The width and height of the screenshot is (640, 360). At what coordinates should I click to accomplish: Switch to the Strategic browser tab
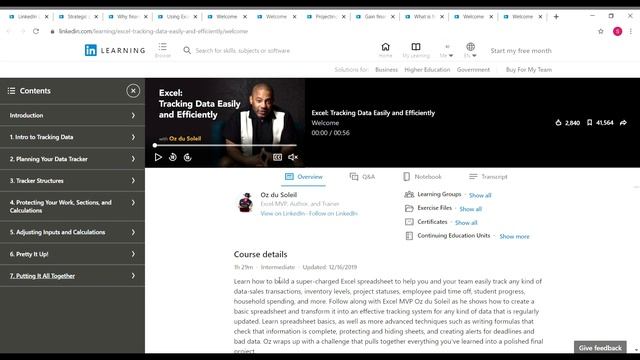coord(77,17)
